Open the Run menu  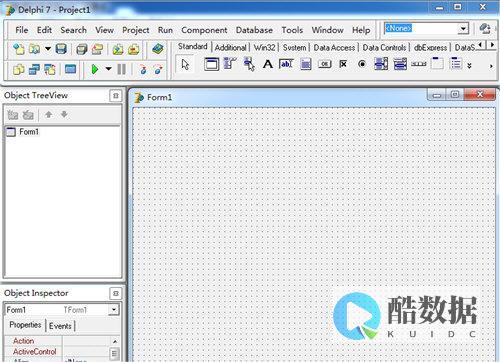click(165, 30)
